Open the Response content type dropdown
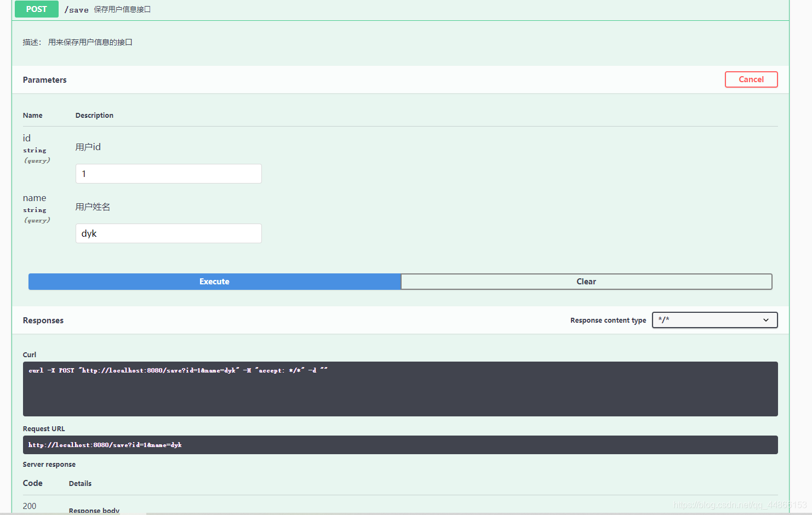This screenshot has height=515, width=812. [714, 320]
